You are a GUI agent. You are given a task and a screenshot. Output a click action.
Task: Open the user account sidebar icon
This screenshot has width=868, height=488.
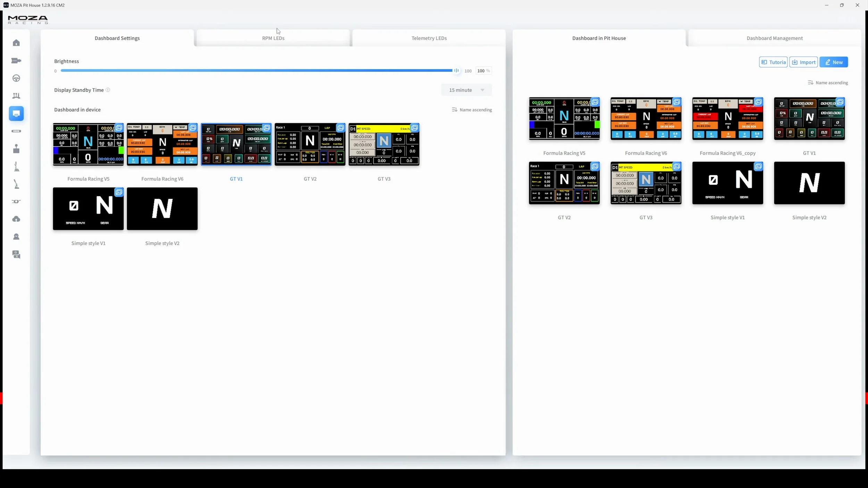[16, 237]
